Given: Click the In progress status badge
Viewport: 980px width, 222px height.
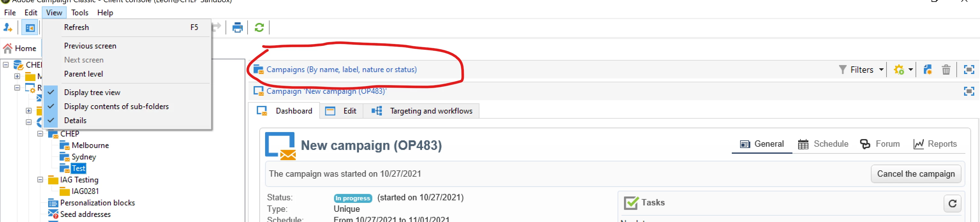Looking at the screenshot, I should click(353, 198).
